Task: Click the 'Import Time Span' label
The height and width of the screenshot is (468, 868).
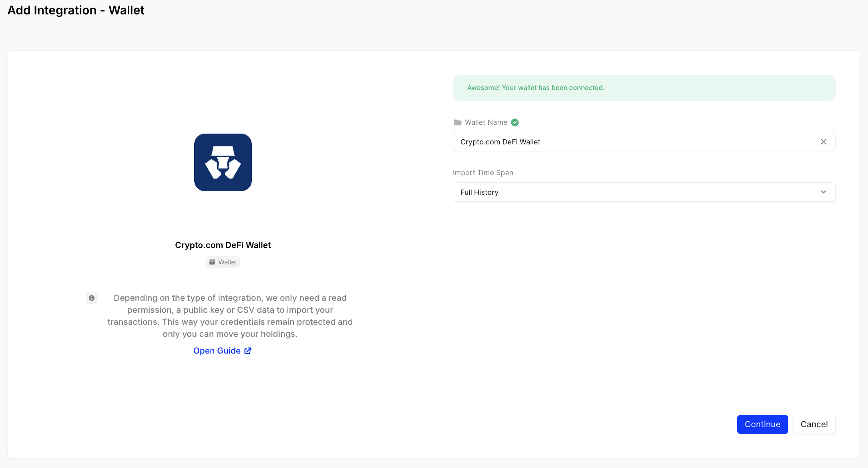Action: (483, 173)
